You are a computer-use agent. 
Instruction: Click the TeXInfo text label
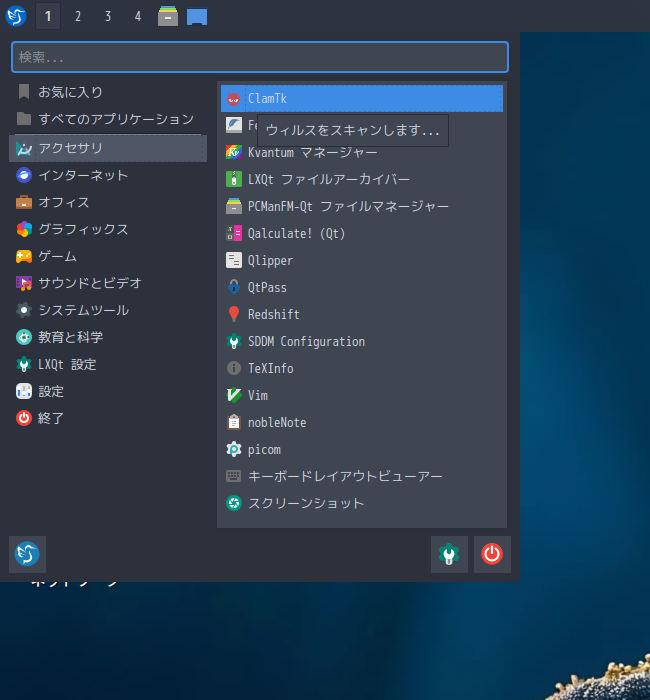[271, 368]
